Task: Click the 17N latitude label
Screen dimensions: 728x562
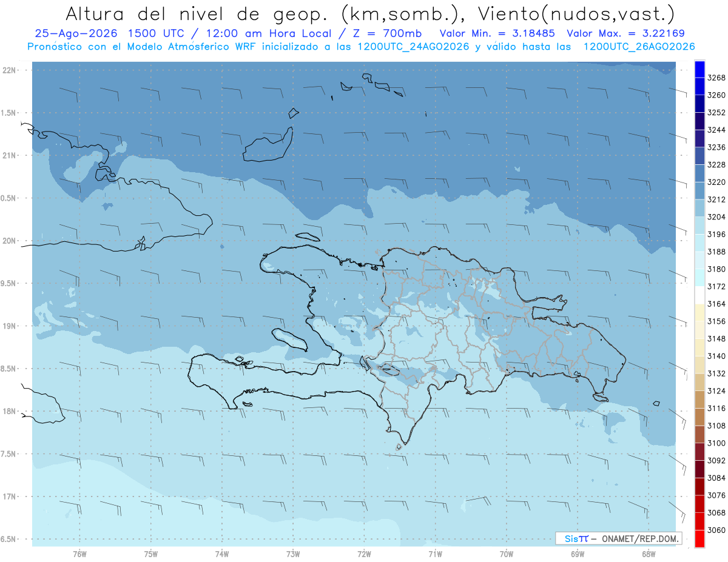Action: [10, 497]
